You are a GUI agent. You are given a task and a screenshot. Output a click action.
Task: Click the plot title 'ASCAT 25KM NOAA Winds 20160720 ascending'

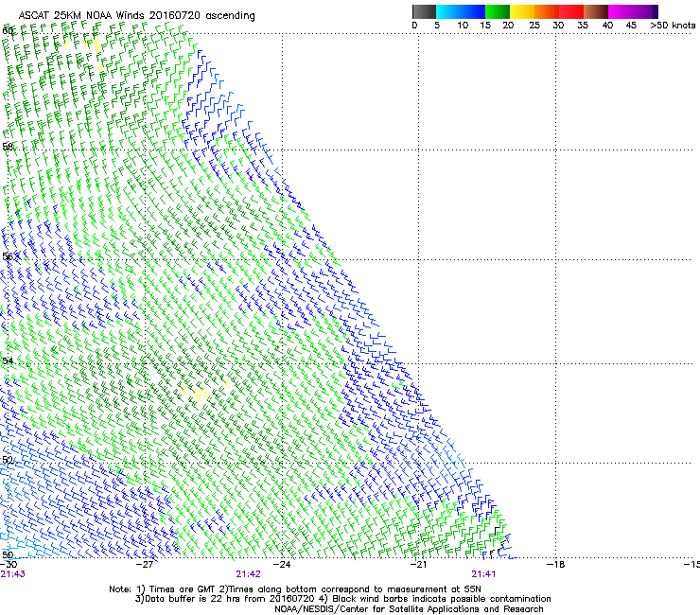tap(136, 15)
